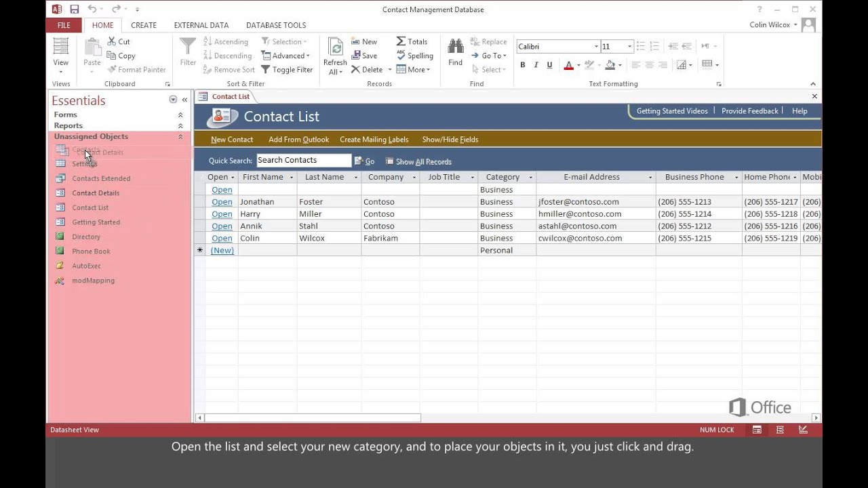Click Show/Hide Fields link
The image size is (868, 488).
coord(450,140)
